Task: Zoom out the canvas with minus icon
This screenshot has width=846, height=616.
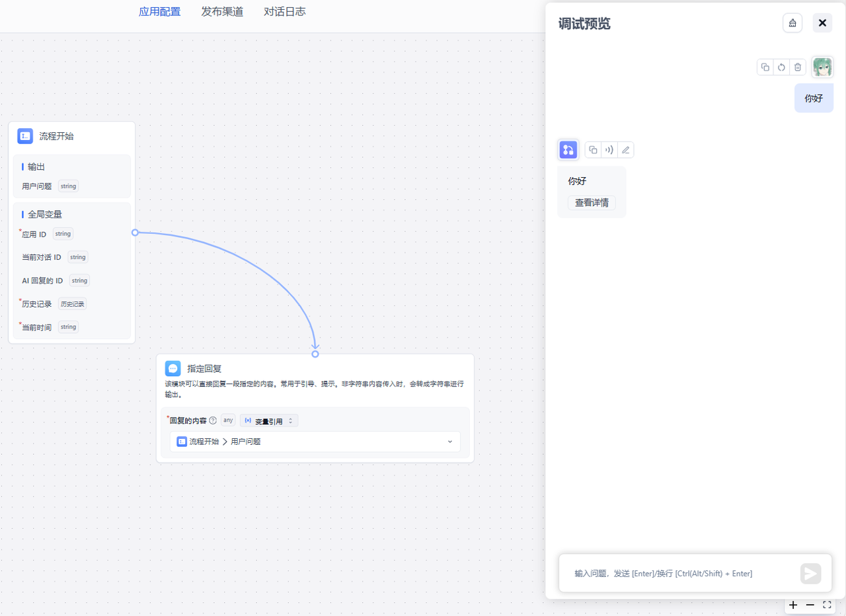Action: click(x=810, y=605)
